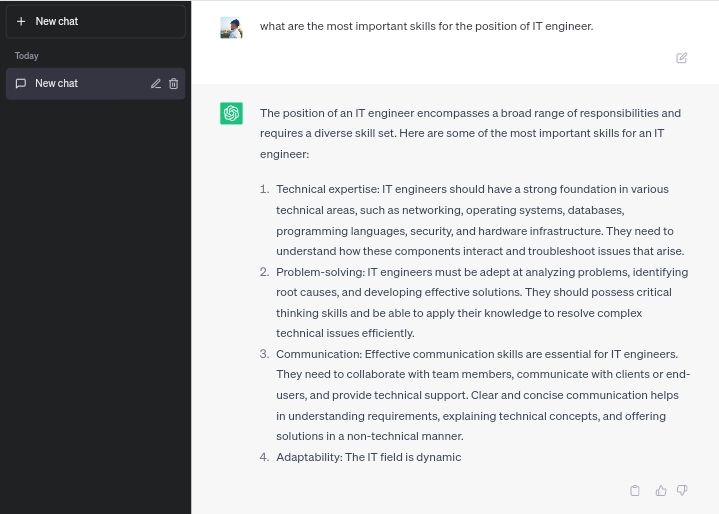This screenshot has width=719, height=514.
Task: Rename the chat using pencil icon
Action: tap(156, 84)
